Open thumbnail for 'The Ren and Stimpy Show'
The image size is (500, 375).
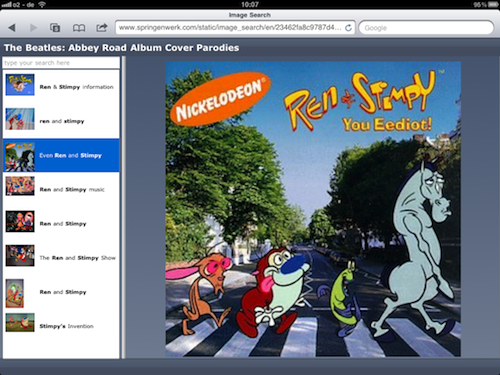click(x=20, y=256)
